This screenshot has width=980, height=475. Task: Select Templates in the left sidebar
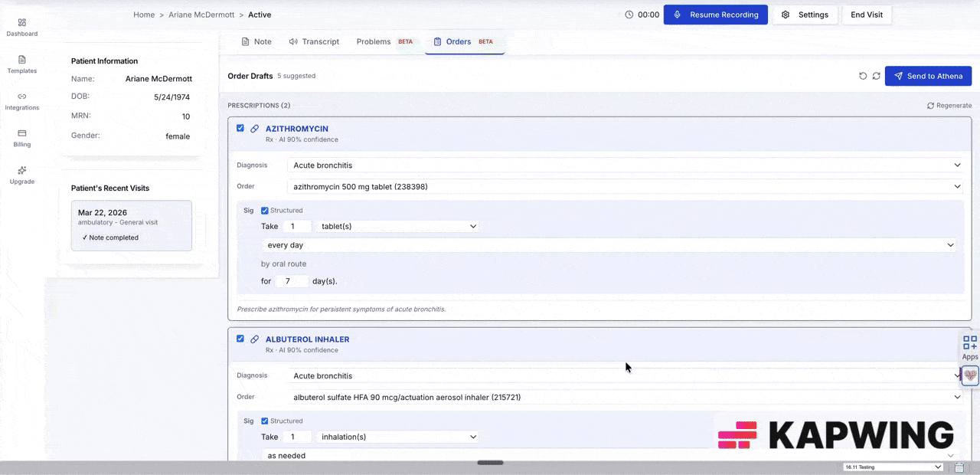21,64
